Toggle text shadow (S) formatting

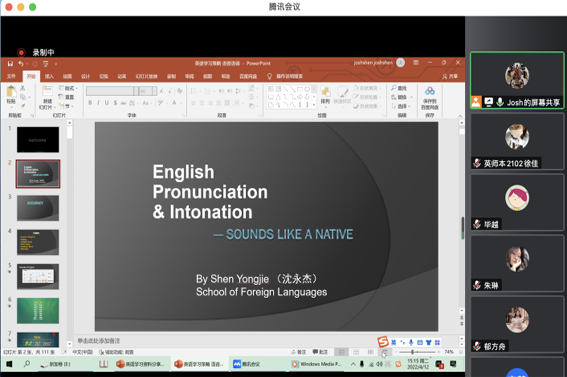pyautogui.click(x=115, y=103)
